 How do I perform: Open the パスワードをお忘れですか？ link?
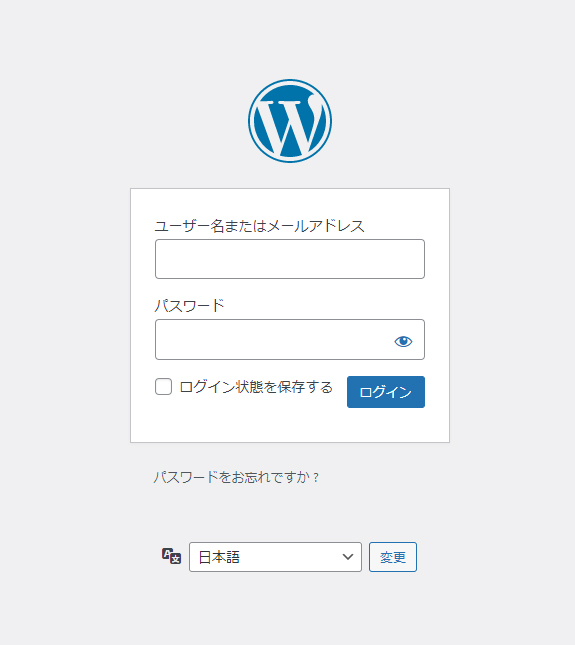(236, 477)
